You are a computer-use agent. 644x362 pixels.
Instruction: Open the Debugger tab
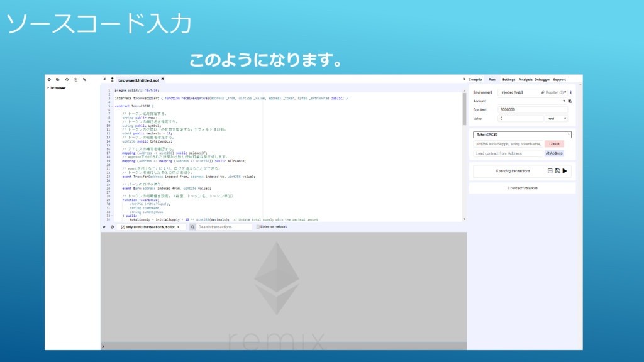(x=542, y=80)
